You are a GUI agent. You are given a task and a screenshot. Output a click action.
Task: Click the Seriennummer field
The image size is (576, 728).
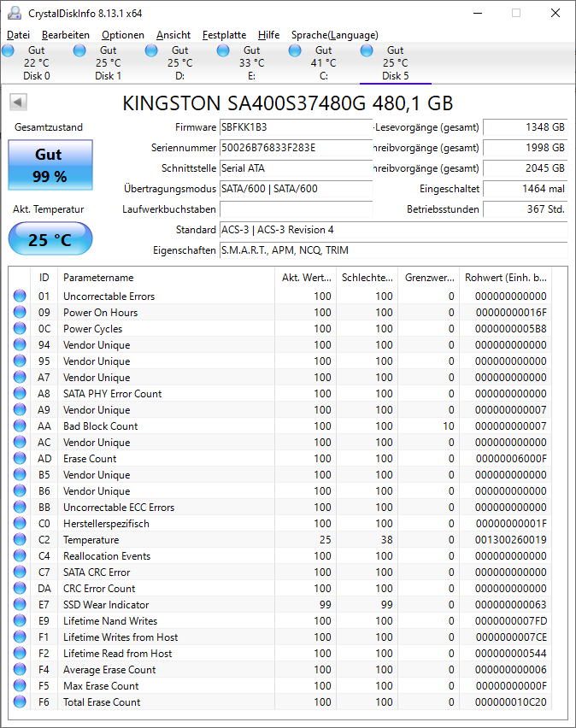tap(297, 148)
